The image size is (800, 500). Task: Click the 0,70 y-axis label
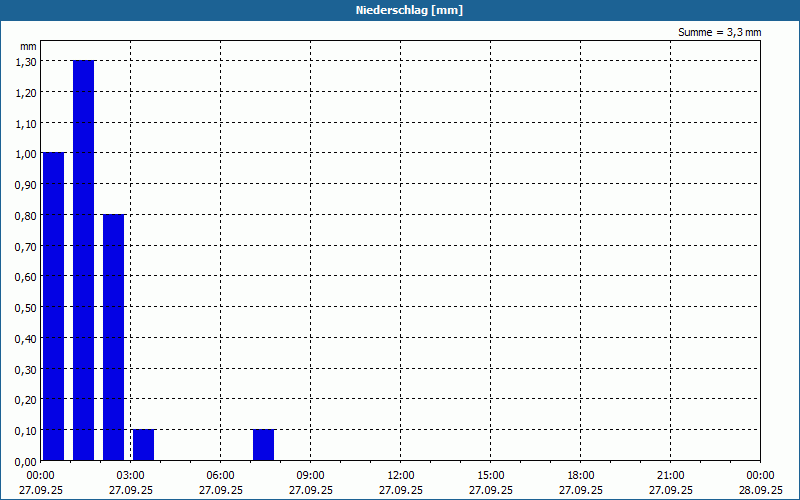point(26,246)
